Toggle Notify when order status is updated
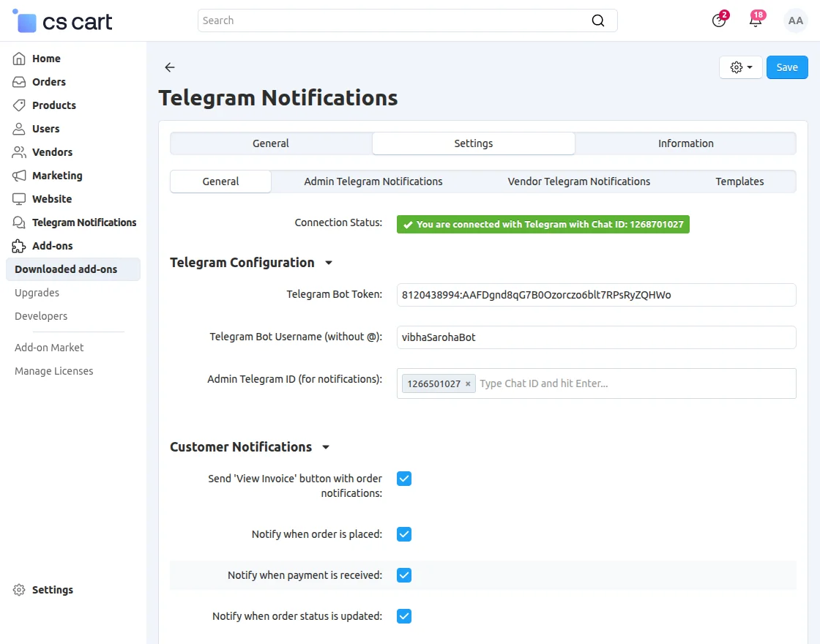The width and height of the screenshot is (820, 644). pyautogui.click(x=403, y=615)
